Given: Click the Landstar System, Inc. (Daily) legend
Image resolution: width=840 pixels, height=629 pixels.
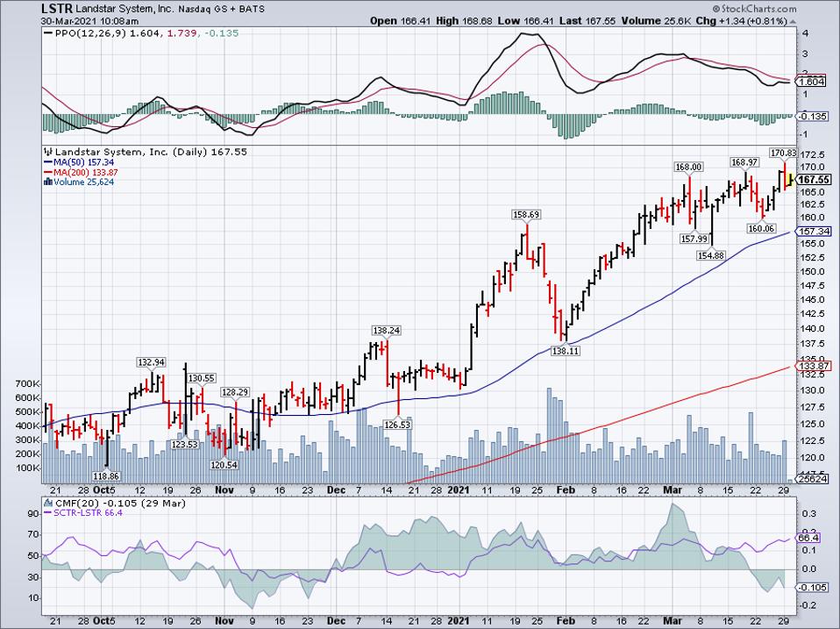Looking at the screenshot, I should tap(151, 152).
